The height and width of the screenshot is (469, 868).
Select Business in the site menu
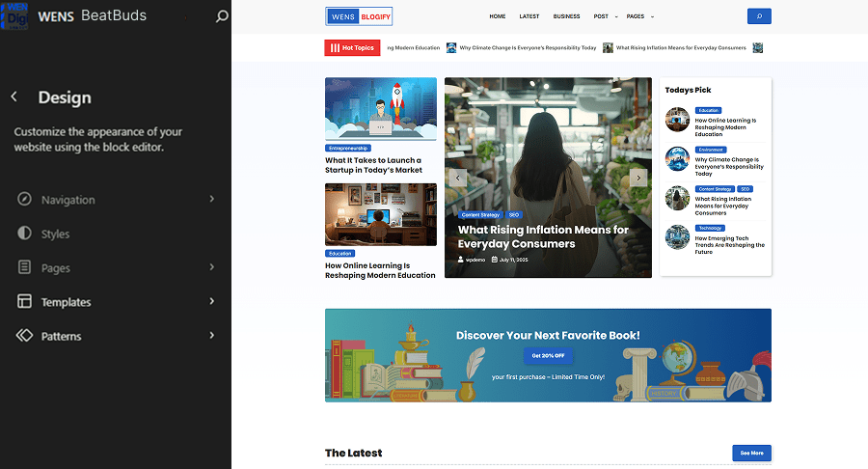[566, 16]
